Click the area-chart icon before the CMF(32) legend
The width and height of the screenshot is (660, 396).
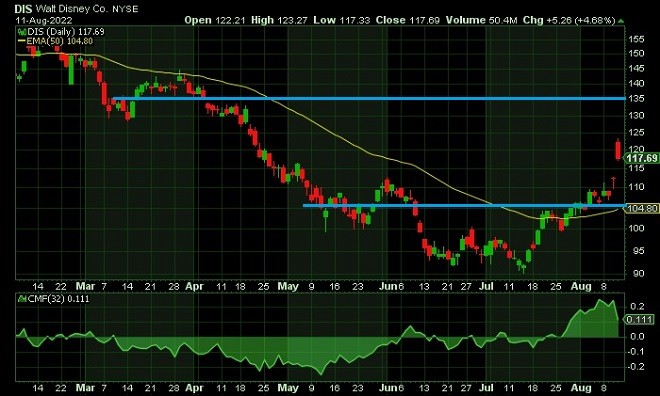22,299
